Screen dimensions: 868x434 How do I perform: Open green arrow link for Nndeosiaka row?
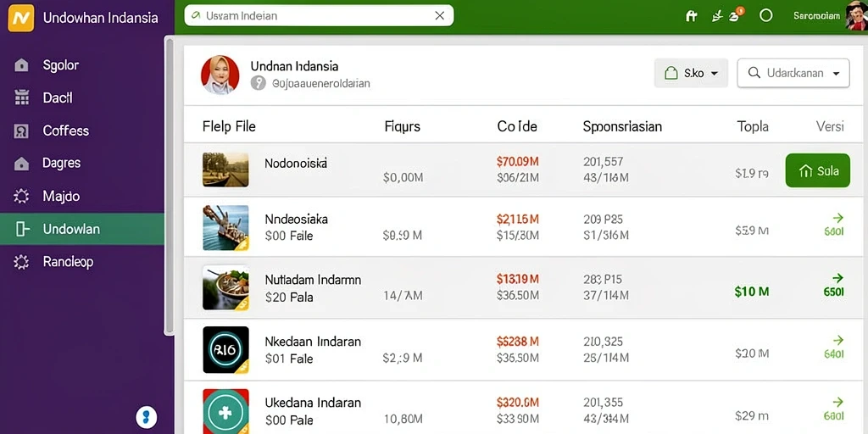tap(837, 218)
